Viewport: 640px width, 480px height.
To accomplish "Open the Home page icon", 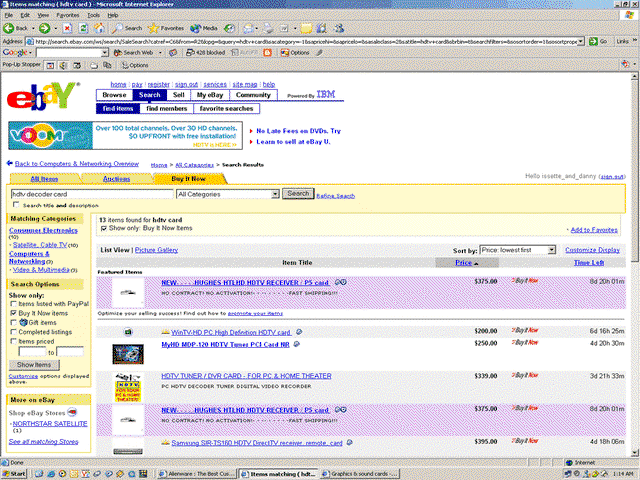I will [x=98, y=28].
